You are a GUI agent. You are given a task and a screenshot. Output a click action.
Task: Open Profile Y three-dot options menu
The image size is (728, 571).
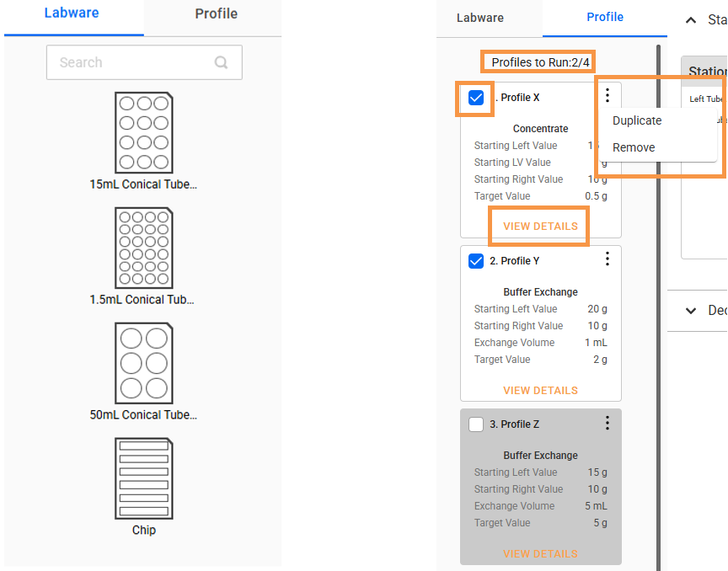pyautogui.click(x=608, y=259)
